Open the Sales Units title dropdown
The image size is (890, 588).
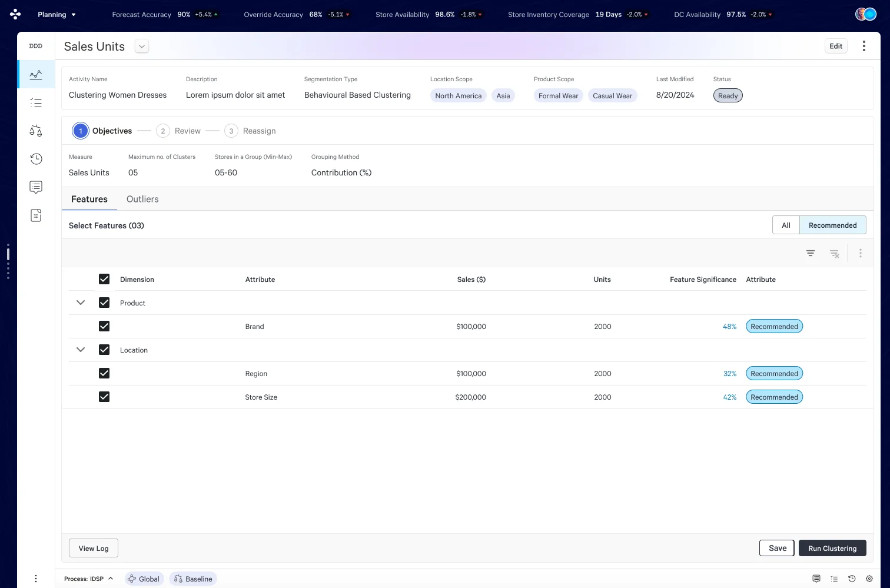(x=142, y=46)
